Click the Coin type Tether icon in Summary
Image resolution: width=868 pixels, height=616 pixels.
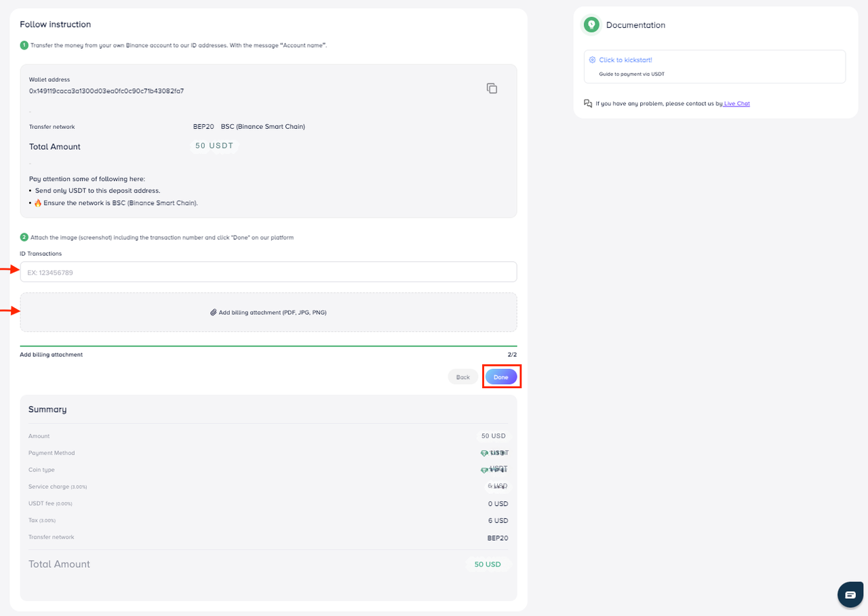484,469
